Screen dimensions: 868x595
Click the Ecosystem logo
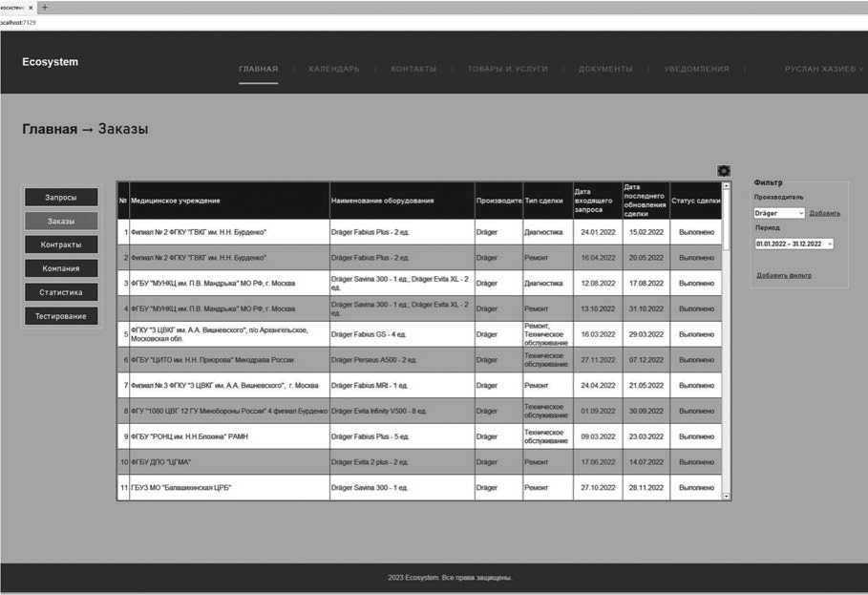coord(50,62)
